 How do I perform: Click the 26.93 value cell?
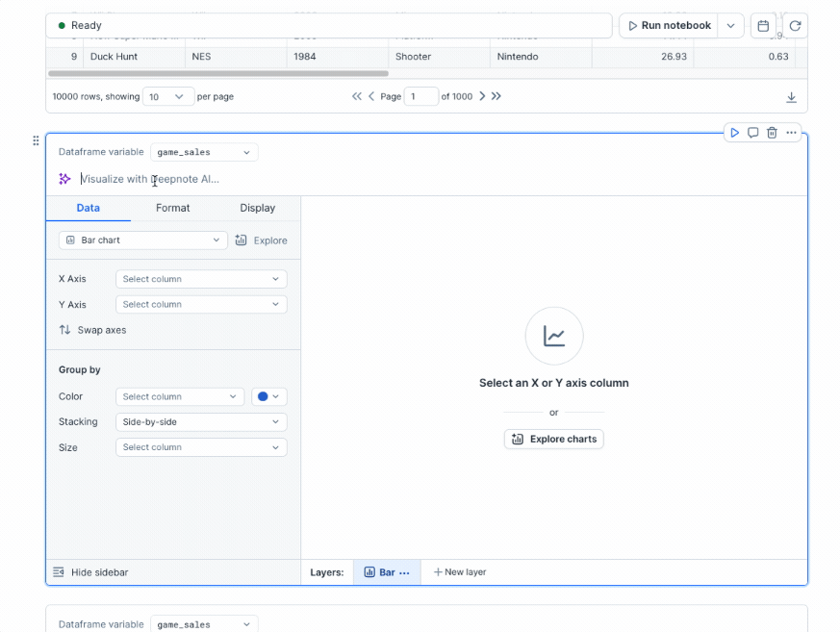click(x=643, y=57)
